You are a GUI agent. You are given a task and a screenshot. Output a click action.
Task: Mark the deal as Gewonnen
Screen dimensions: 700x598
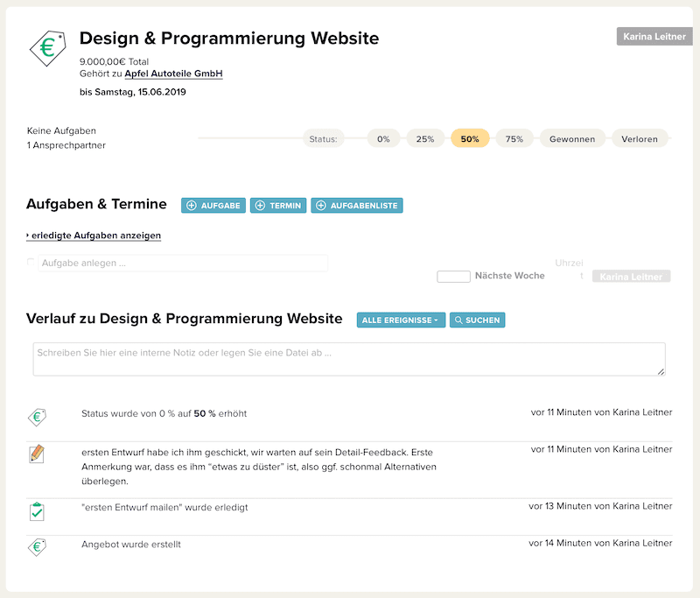pos(572,138)
